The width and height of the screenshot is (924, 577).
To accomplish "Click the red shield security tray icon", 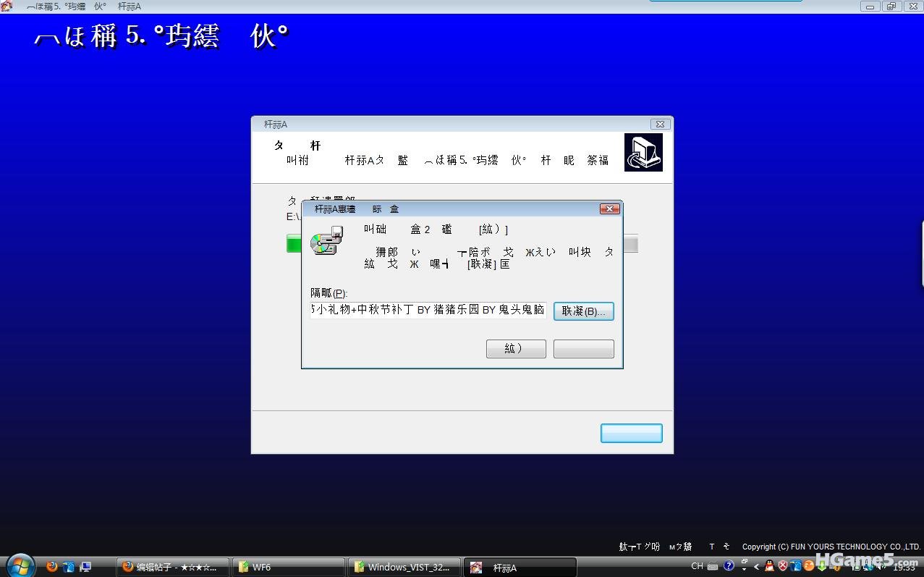I will [782, 566].
